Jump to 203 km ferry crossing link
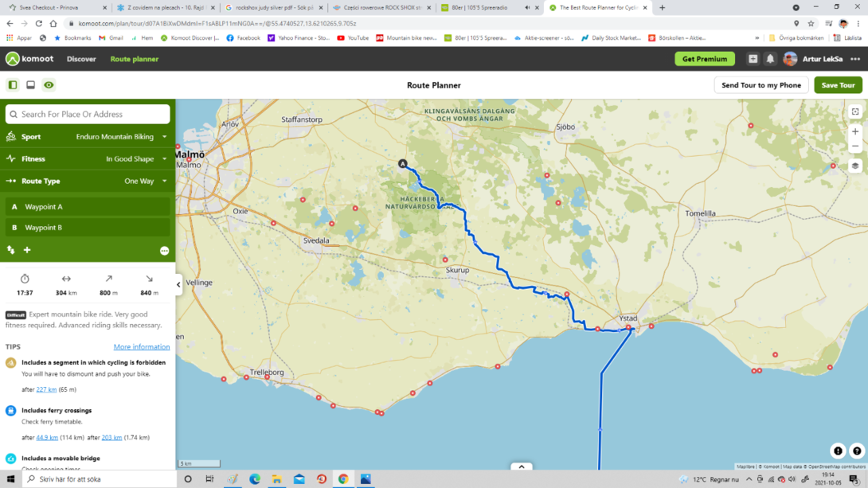 (111, 438)
